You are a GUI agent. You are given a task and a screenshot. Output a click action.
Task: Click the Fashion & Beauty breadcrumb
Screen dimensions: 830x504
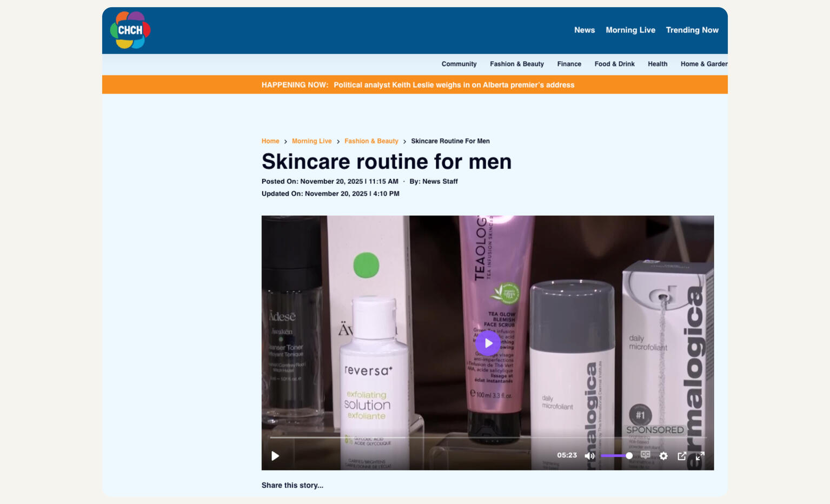click(x=371, y=141)
